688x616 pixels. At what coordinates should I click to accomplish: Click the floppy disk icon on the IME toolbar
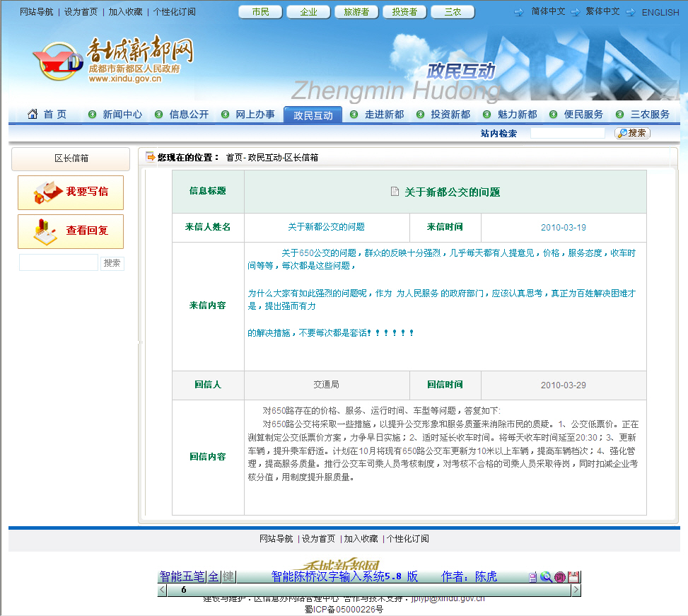[x=573, y=577]
